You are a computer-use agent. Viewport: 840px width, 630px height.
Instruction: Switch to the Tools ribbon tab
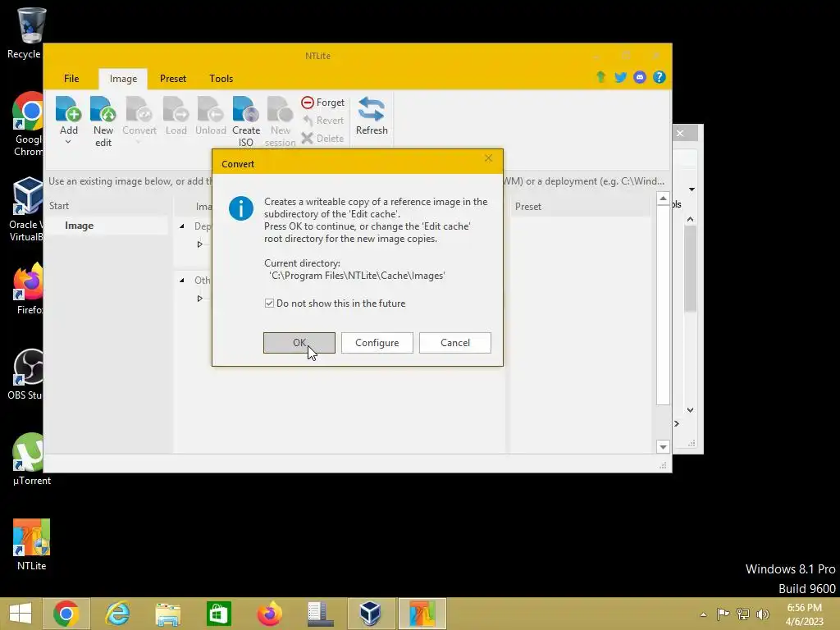coord(221,79)
